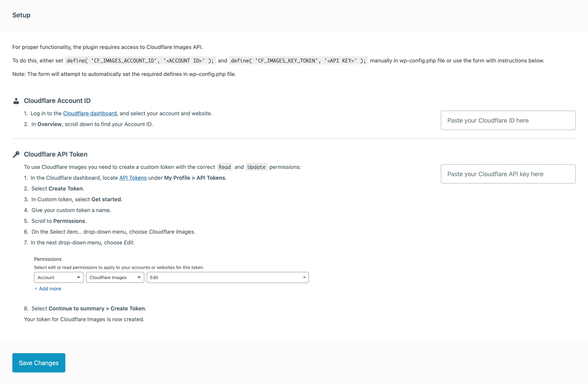Screen dimensions: 588x384
Task: Select the CF_IMAGES_KEY_TOKEN code snippet
Action: click(298, 61)
